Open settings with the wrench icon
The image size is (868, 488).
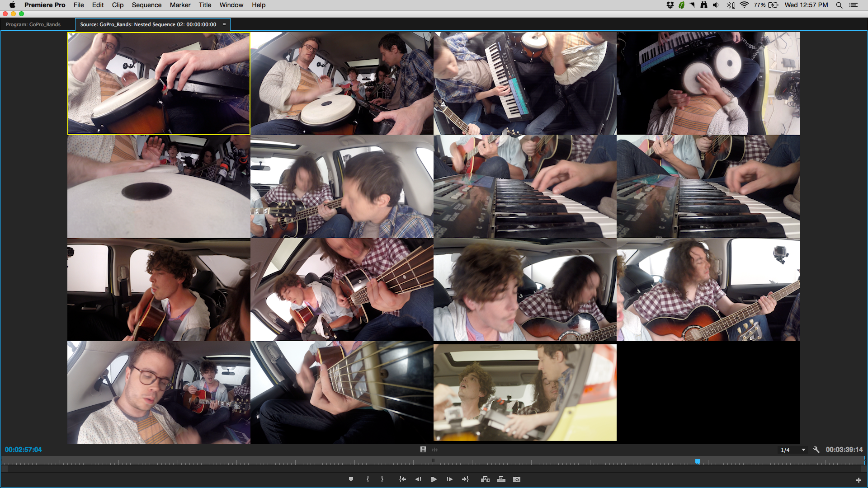point(816,450)
